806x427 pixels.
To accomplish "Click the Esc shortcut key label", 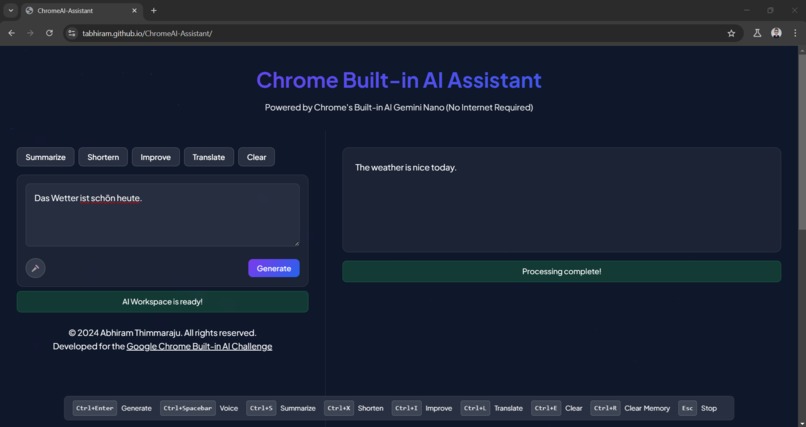I will (687, 409).
